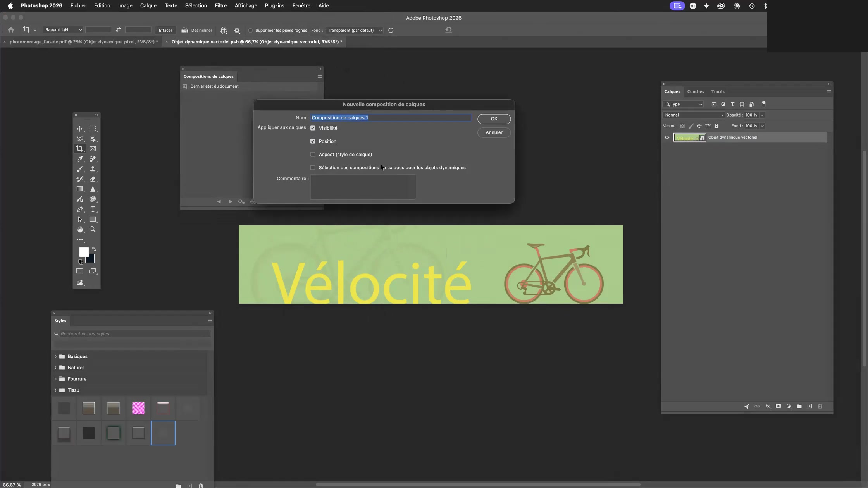Image resolution: width=868 pixels, height=488 pixels.
Task: Add a layer mask in Calques panel
Action: (778, 406)
